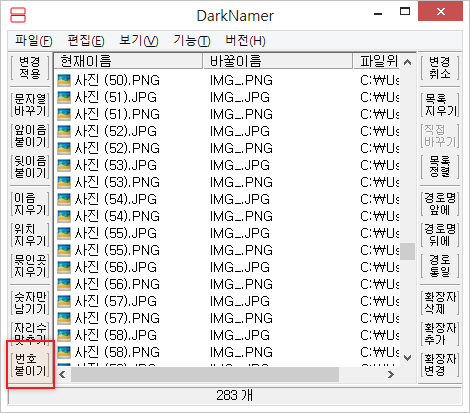Click the vertical scrollbar down arrow
This screenshot has width=470, height=413.
point(407,358)
